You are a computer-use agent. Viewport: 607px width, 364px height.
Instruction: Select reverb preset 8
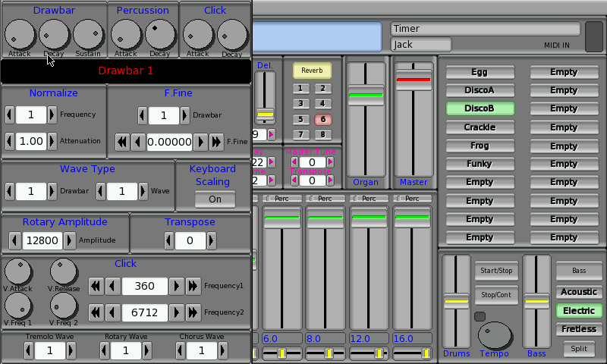pyautogui.click(x=323, y=135)
